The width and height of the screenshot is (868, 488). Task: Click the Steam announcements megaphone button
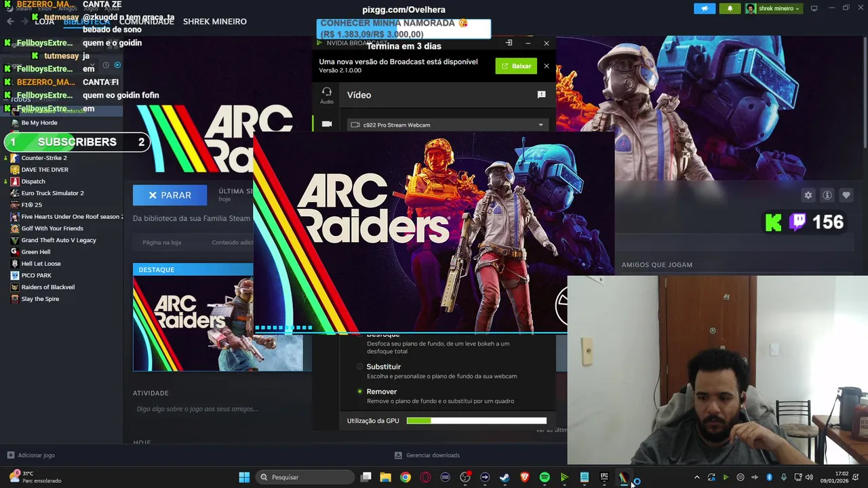pyautogui.click(x=705, y=9)
